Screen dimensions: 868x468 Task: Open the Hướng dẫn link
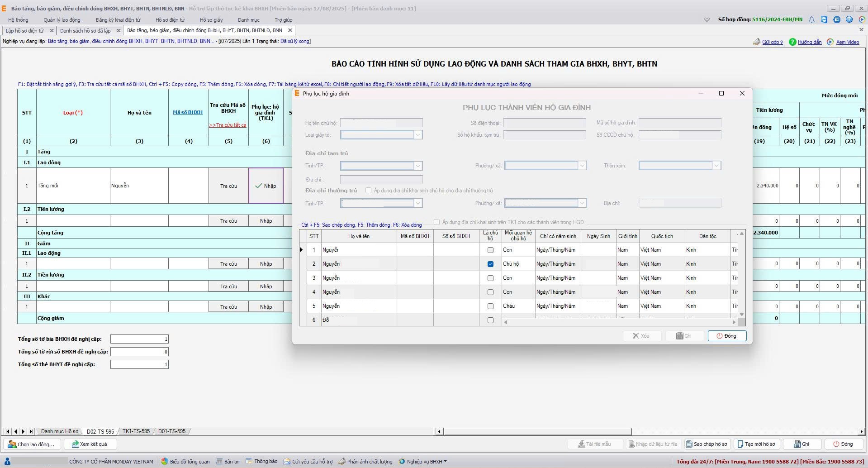[809, 42]
